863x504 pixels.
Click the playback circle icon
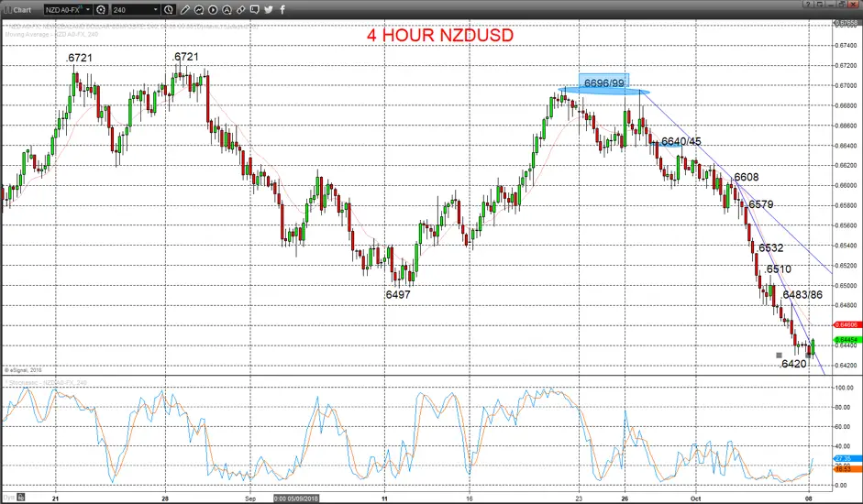(x=213, y=10)
